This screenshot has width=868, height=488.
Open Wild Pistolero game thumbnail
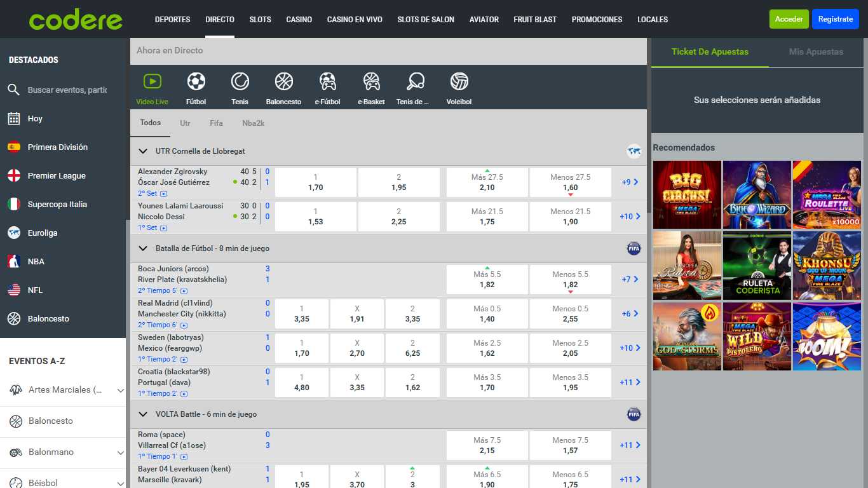(x=757, y=336)
